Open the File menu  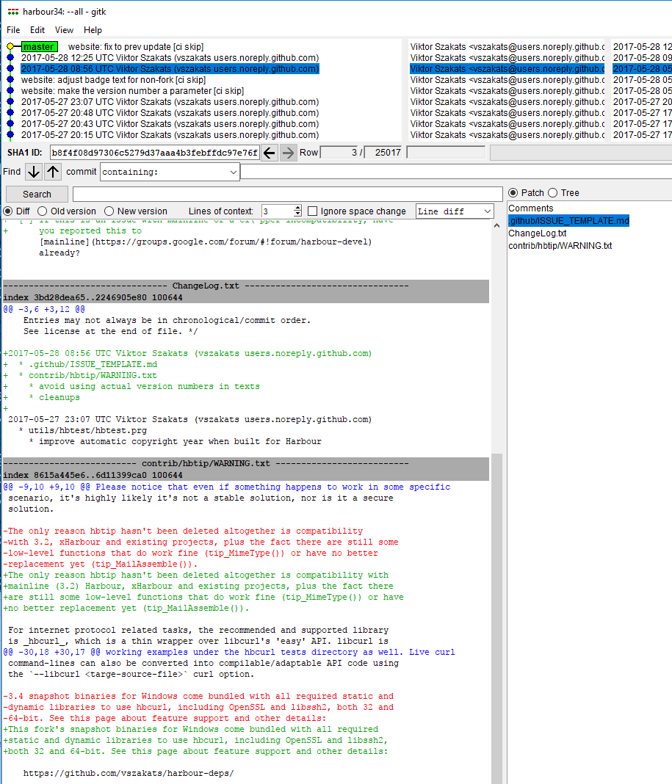click(13, 30)
